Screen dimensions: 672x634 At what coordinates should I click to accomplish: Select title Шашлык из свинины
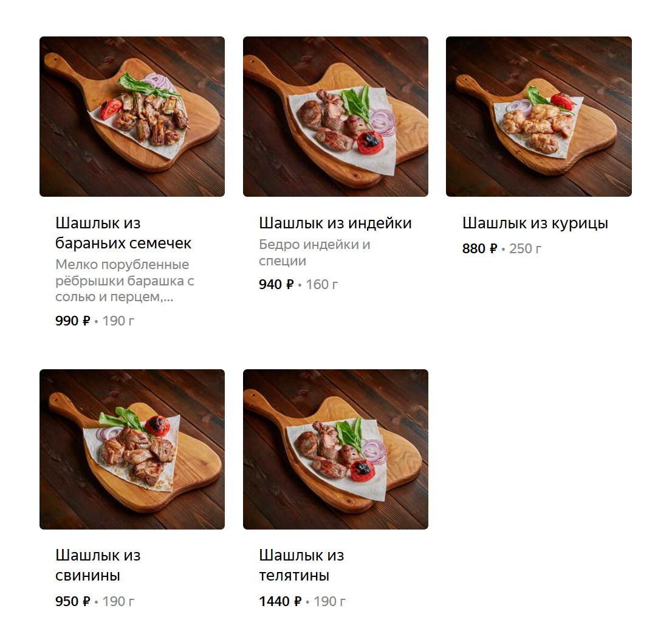[98, 565]
